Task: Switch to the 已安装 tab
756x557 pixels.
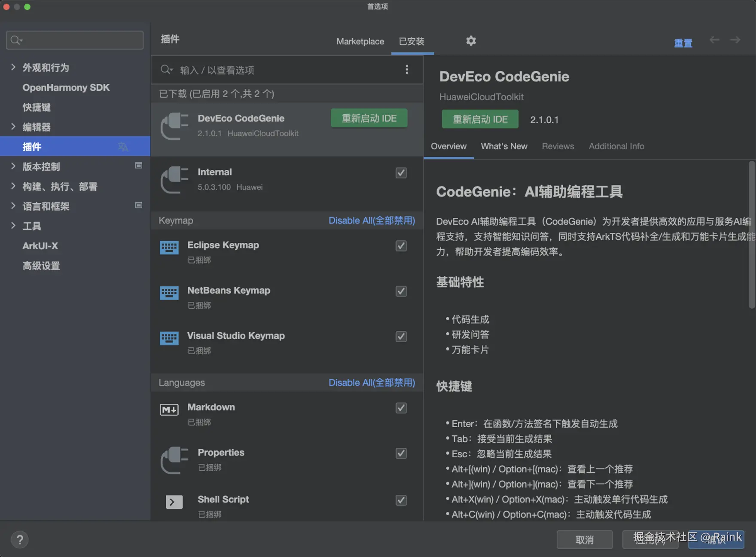Action: point(412,41)
